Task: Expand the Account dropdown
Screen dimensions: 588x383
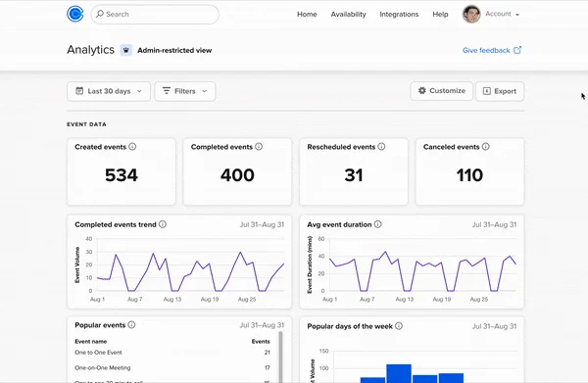Action: tap(502, 14)
